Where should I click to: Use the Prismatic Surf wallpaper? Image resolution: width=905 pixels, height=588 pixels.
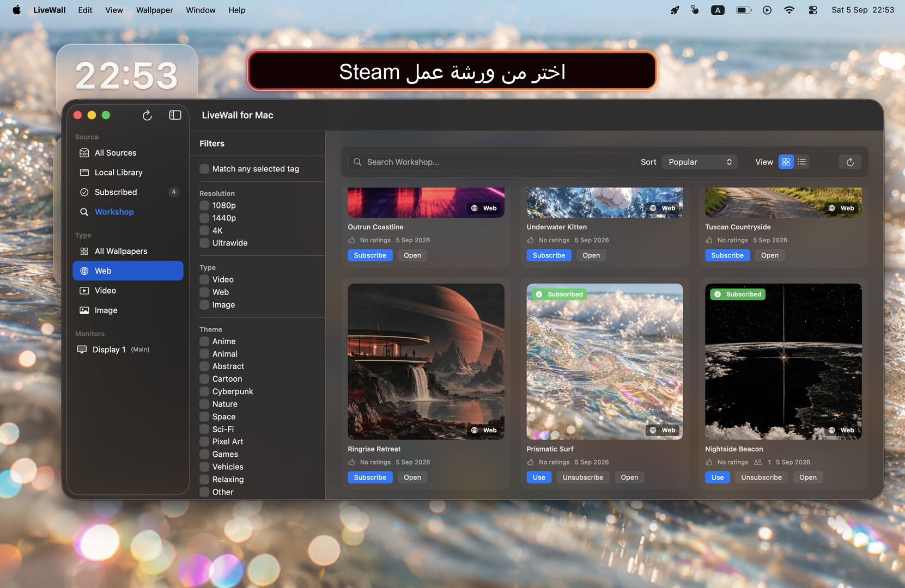click(x=539, y=477)
